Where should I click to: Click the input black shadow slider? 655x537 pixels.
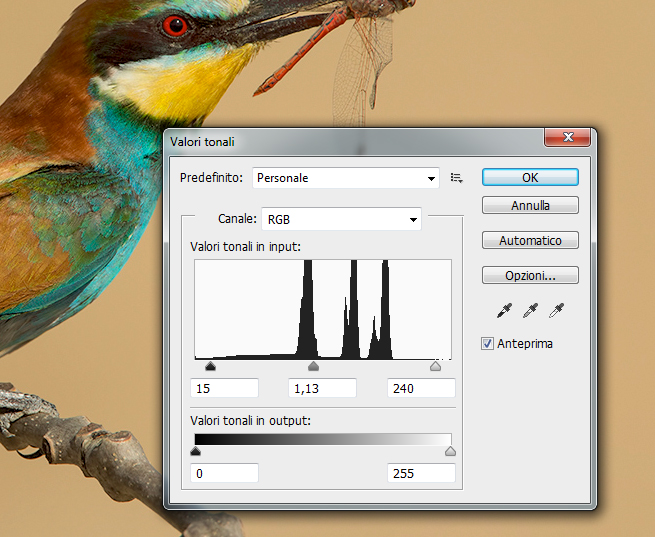point(210,367)
